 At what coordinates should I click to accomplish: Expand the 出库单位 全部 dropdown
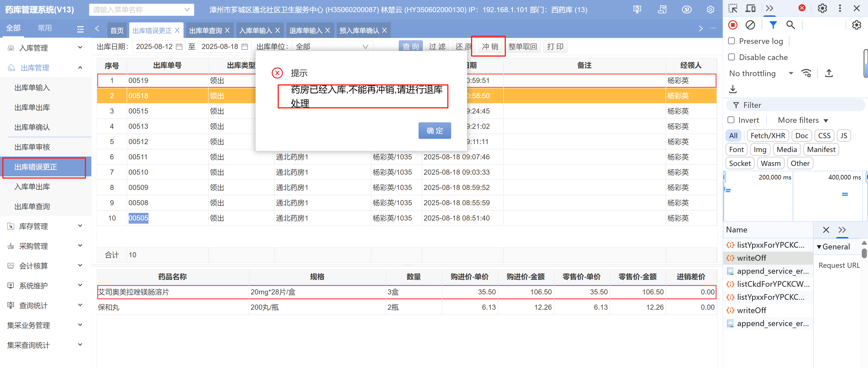coord(332,46)
